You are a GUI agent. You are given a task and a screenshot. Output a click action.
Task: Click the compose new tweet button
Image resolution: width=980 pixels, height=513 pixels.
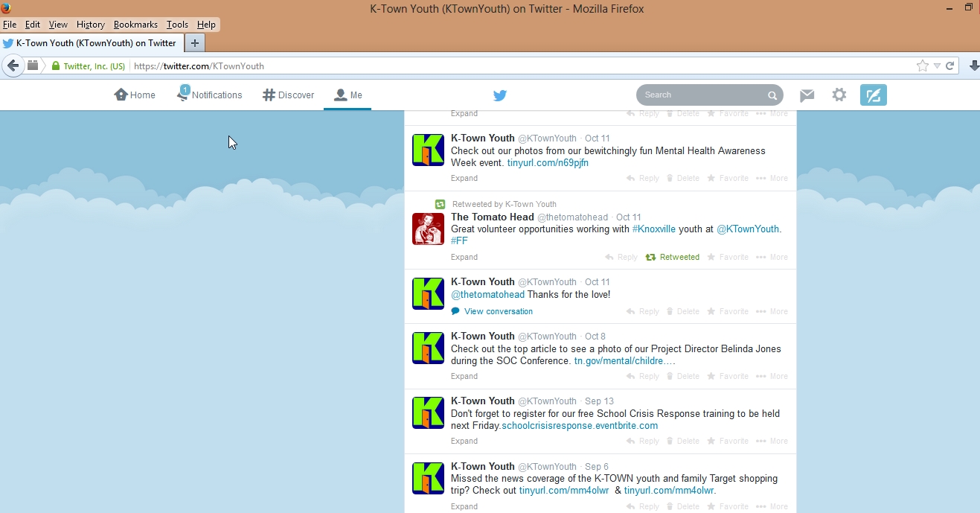873,95
